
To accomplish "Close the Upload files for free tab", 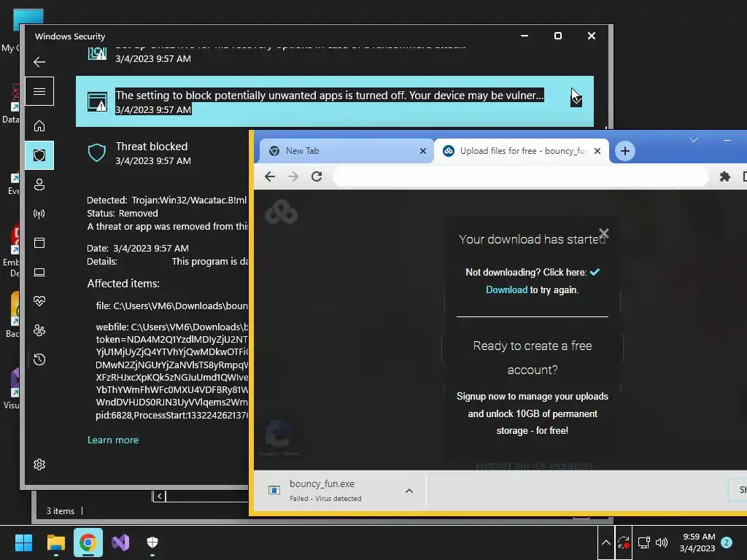I will click(x=597, y=151).
